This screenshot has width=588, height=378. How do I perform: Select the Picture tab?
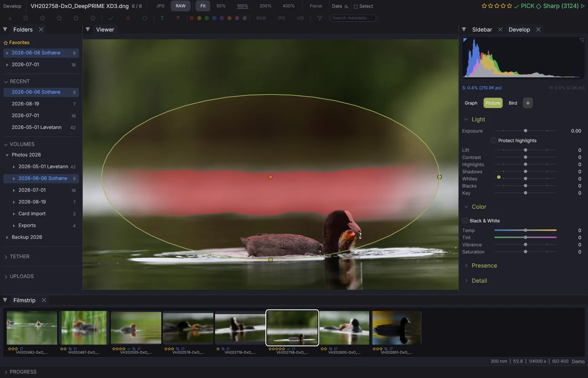coord(493,103)
